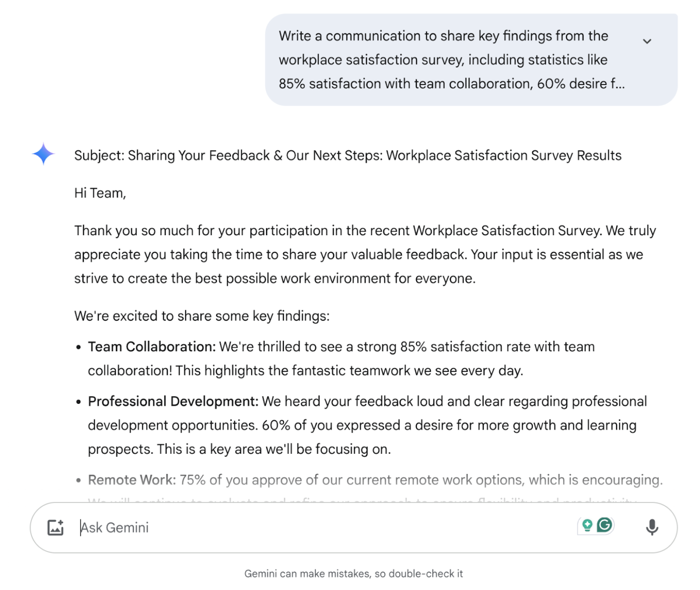Screen dimensions: 700x590
Task: Click the 'Remote Work:' bold heading
Action: click(x=132, y=480)
